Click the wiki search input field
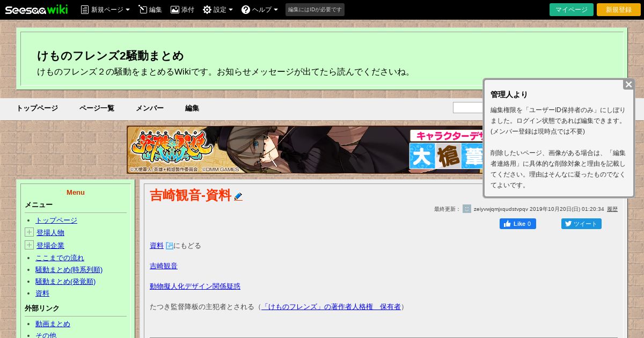 [468, 108]
